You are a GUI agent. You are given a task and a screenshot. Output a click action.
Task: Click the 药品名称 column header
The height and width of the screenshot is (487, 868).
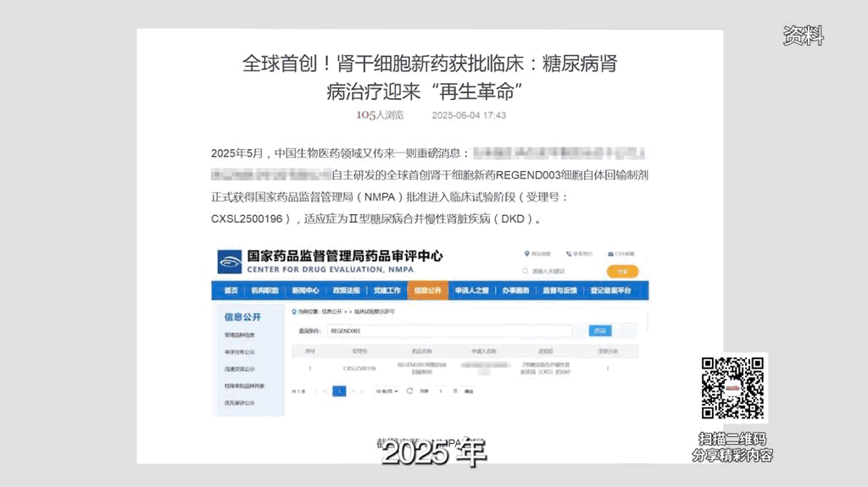pos(422,351)
